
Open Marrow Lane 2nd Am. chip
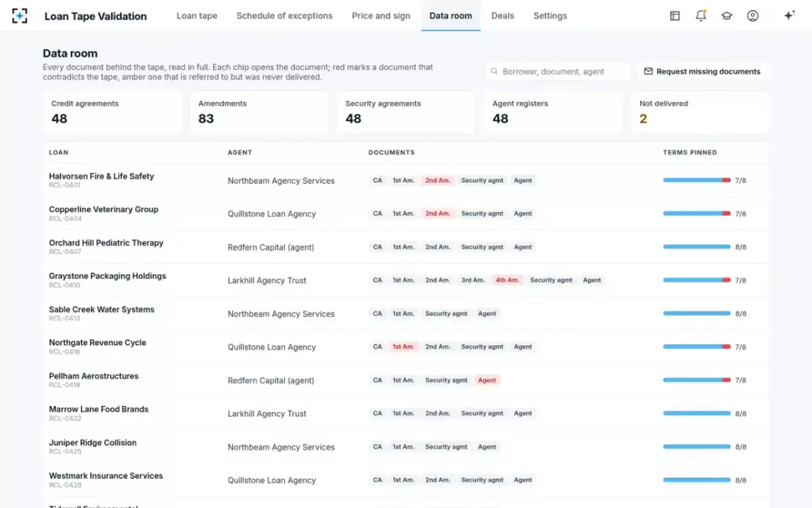point(438,413)
